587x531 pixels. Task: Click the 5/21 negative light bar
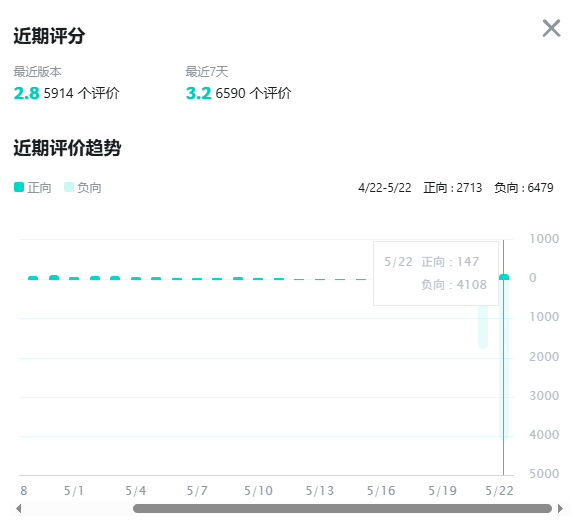483,327
